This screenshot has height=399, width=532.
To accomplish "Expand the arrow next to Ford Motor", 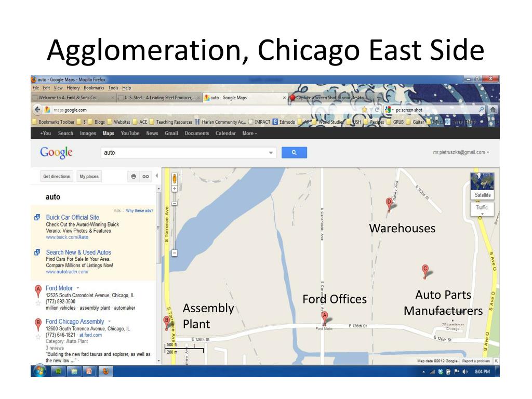I will [78, 288].
